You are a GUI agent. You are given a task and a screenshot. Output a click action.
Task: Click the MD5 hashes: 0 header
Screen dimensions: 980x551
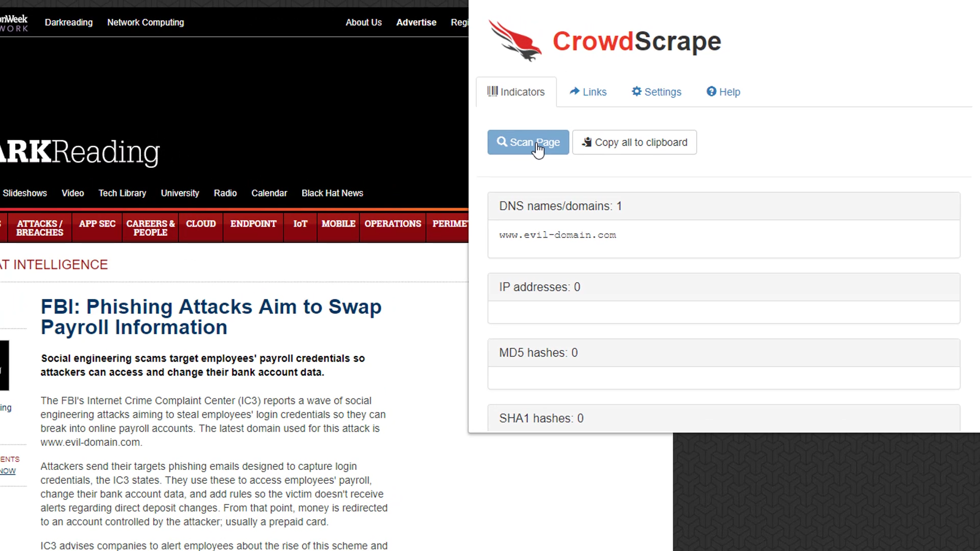coord(724,353)
